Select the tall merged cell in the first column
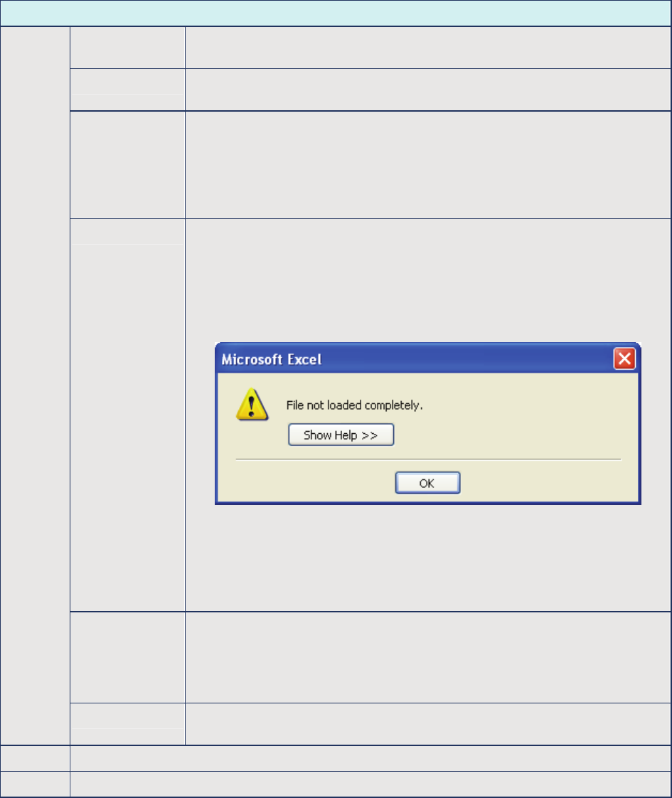Image resolution: width=672 pixels, height=798 pixels. (35, 385)
